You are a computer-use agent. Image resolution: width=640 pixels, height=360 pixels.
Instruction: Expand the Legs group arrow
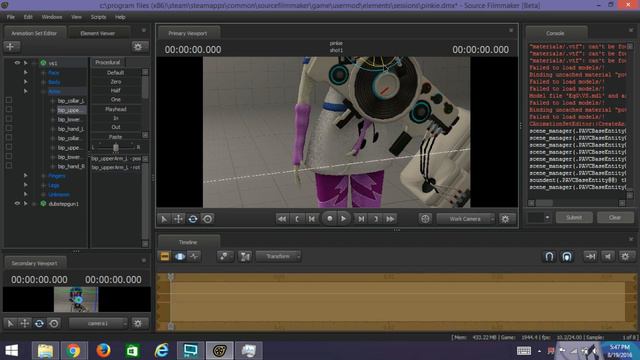25,185
